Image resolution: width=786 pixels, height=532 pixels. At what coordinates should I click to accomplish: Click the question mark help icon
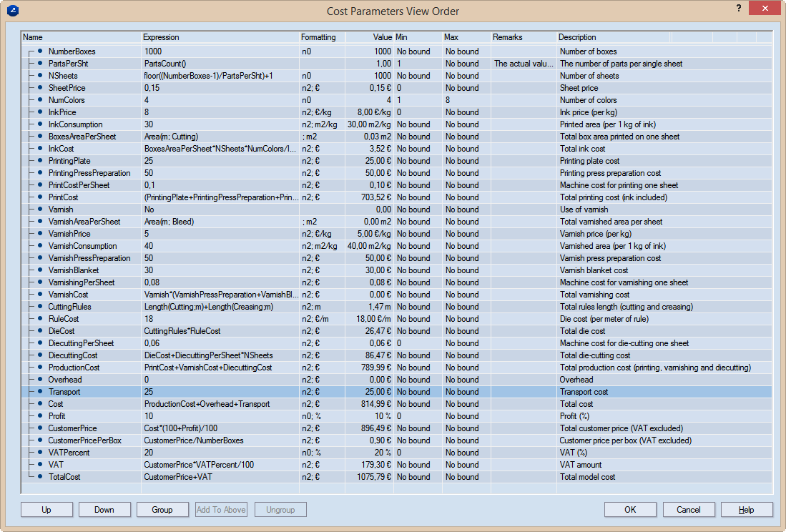click(737, 9)
